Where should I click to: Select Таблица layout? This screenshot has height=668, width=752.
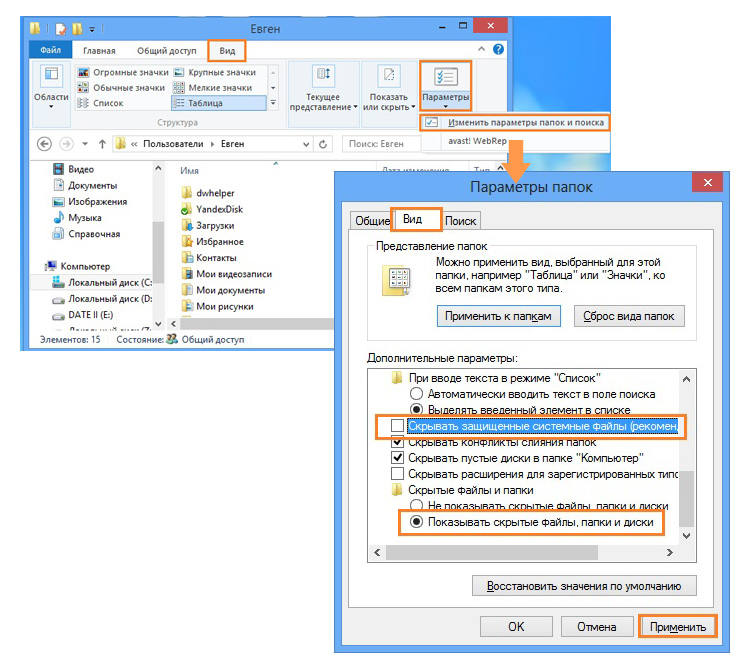[x=218, y=103]
